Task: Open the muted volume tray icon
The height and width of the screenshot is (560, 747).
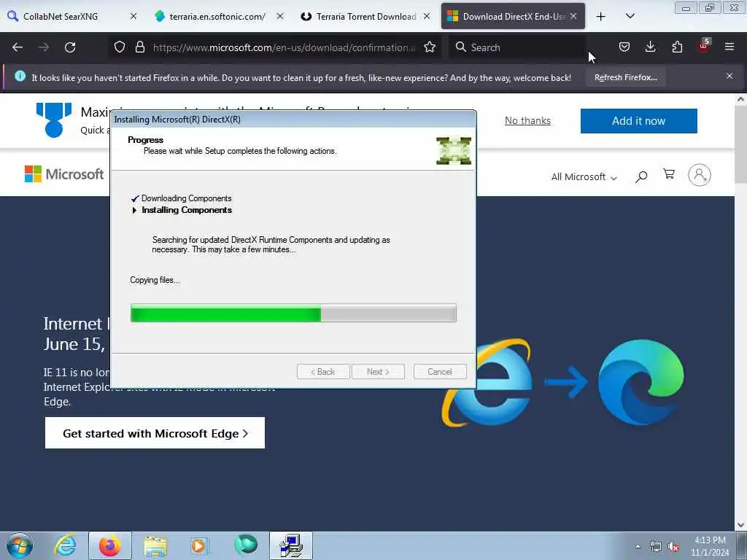Action: [x=673, y=547]
